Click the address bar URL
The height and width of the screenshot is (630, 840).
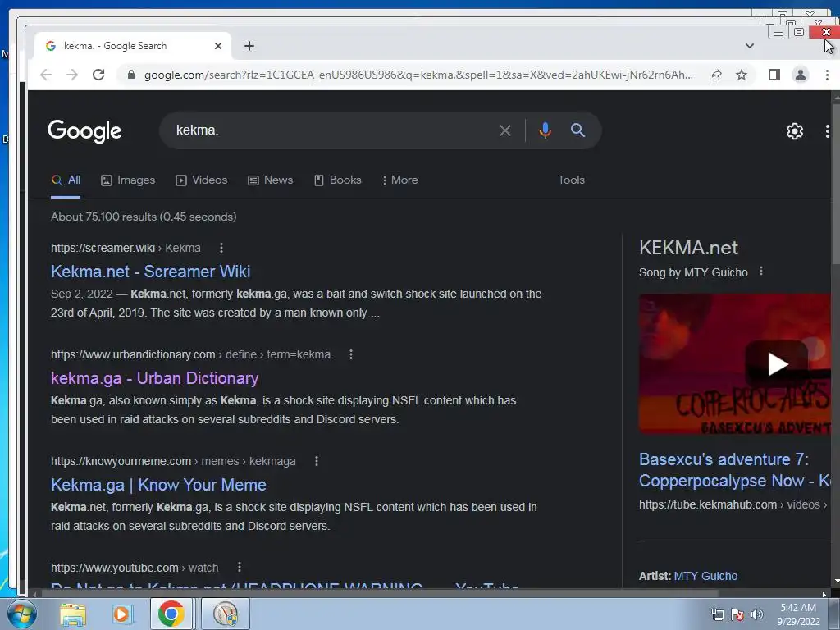[418, 75]
